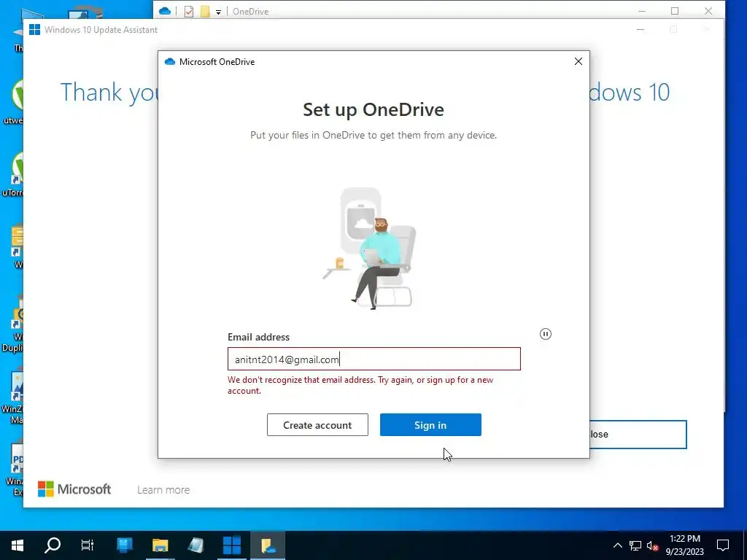Maximize the OneDrive Explorer window
The height and width of the screenshot is (560, 747).
coord(675,11)
